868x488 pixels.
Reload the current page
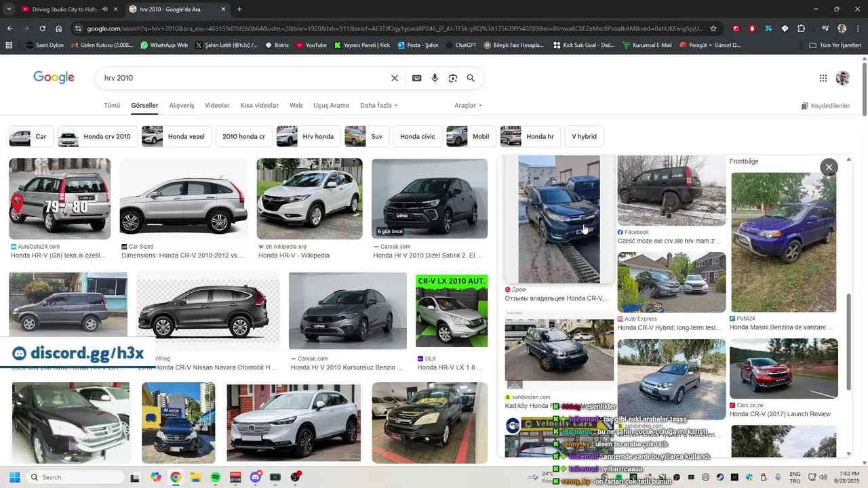click(x=42, y=28)
